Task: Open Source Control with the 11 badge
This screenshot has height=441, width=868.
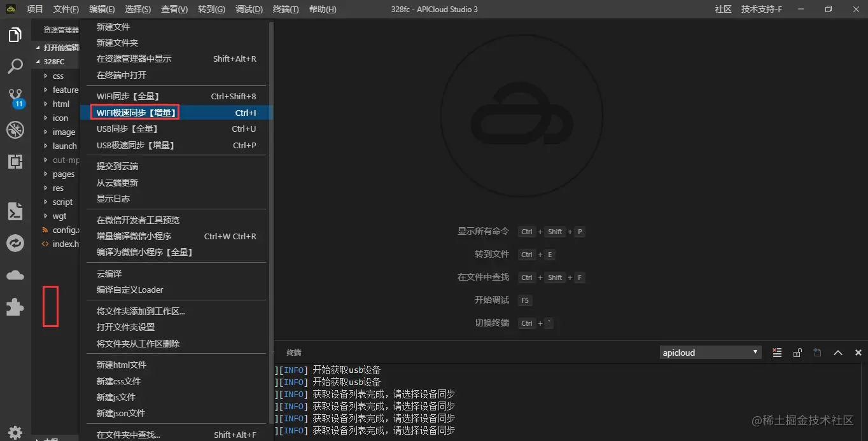Action: click(15, 98)
